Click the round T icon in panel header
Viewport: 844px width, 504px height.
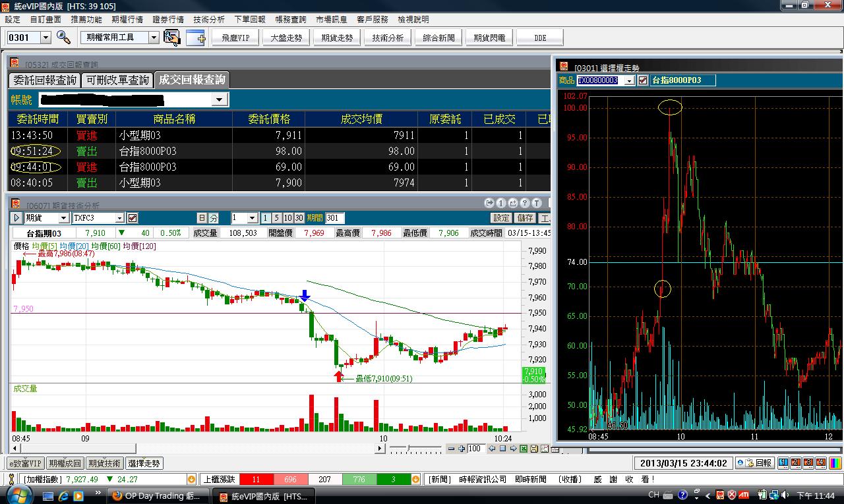tap(537, 203)
